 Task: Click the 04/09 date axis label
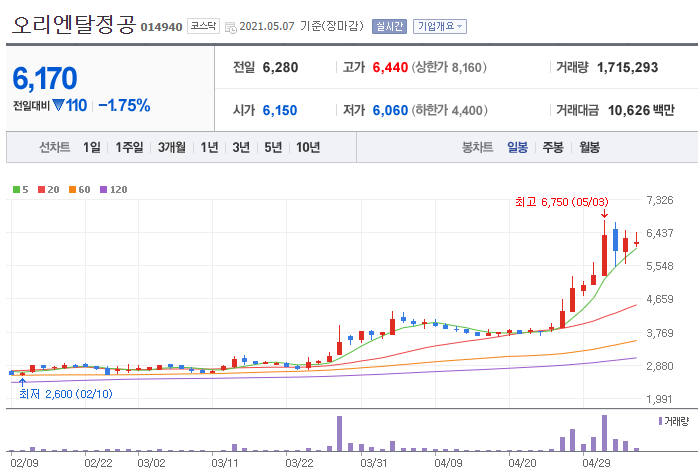pos(448,463)
